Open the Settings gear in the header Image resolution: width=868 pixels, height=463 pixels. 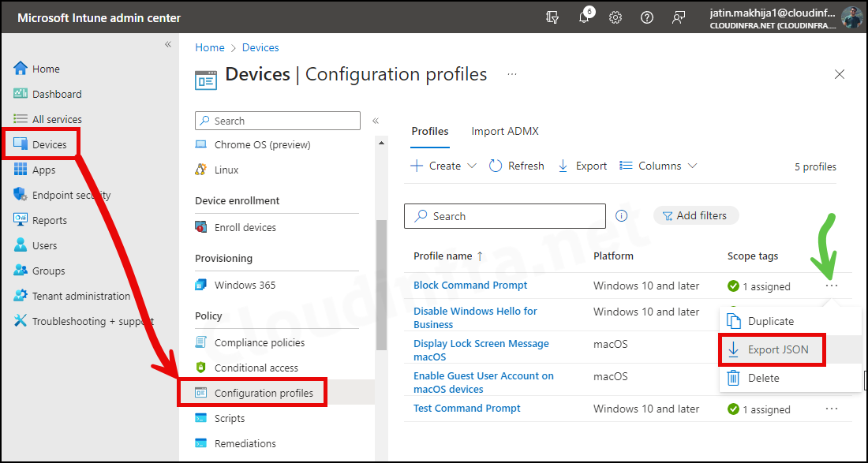tap(615, 17)
